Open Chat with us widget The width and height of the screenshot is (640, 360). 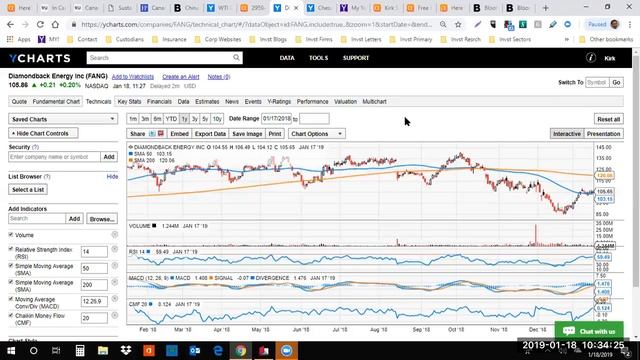[589, 331]
